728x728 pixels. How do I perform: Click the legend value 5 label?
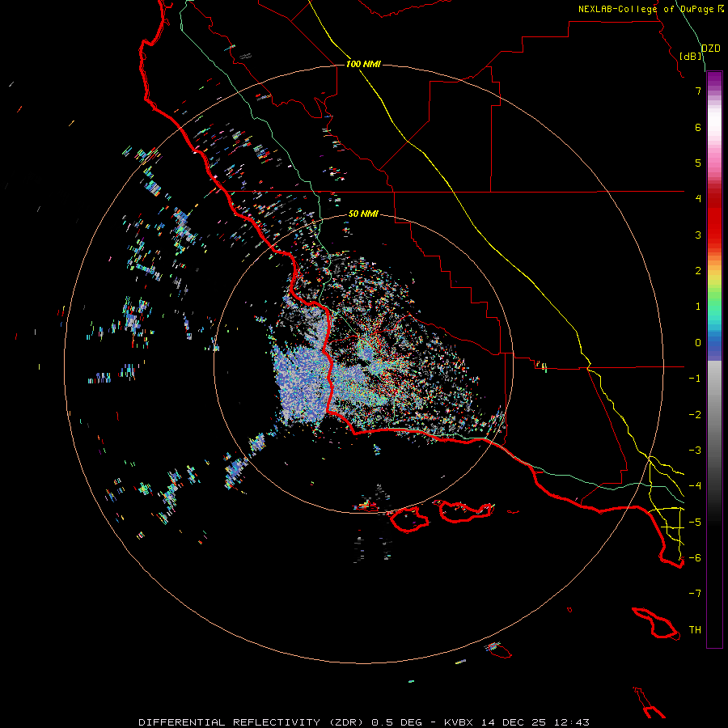click(x=698, y=163)
